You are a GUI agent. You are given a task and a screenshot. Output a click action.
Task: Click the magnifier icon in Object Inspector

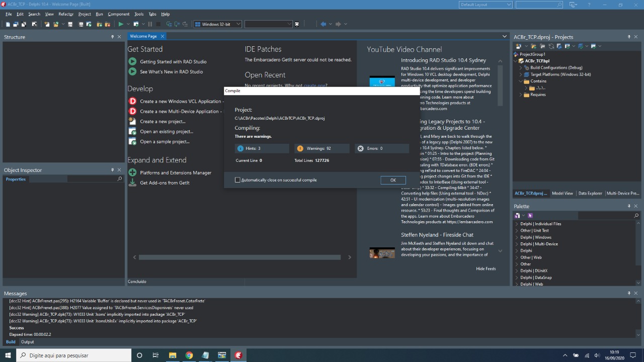click(119, 179)
